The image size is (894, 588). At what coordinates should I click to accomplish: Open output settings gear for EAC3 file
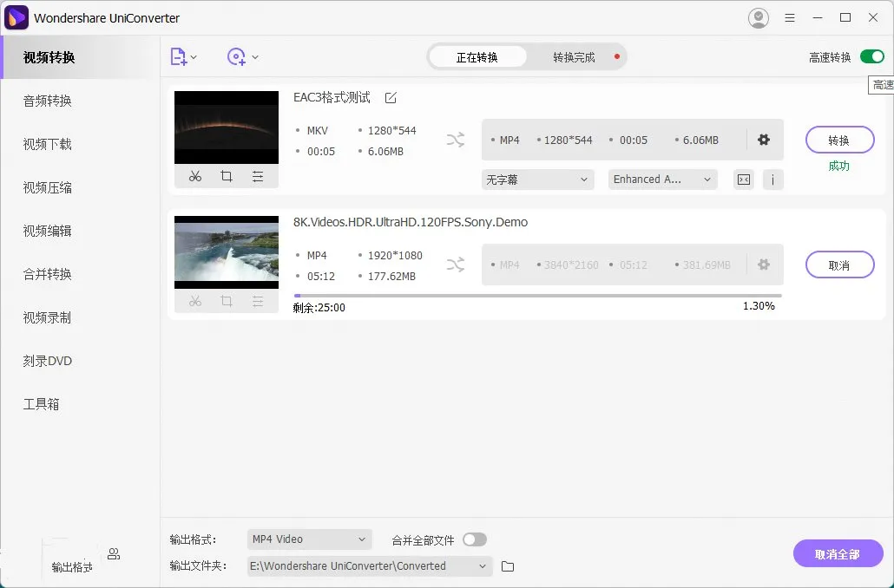(x=764, y=140)
